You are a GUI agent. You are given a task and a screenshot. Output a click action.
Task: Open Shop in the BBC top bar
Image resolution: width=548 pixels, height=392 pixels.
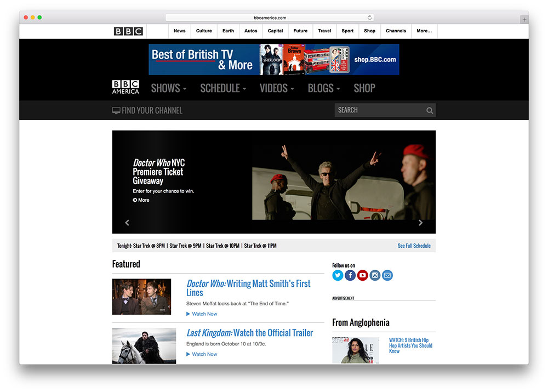click(369, 31)
